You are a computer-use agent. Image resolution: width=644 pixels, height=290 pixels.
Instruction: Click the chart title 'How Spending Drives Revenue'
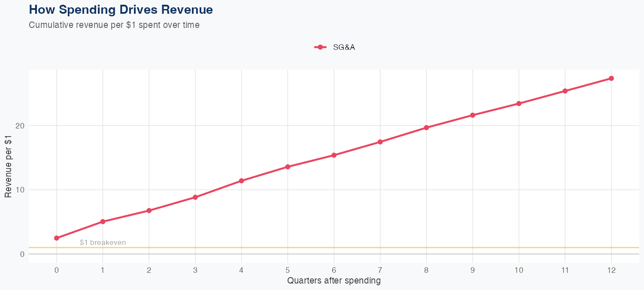(x=121, y=9)
